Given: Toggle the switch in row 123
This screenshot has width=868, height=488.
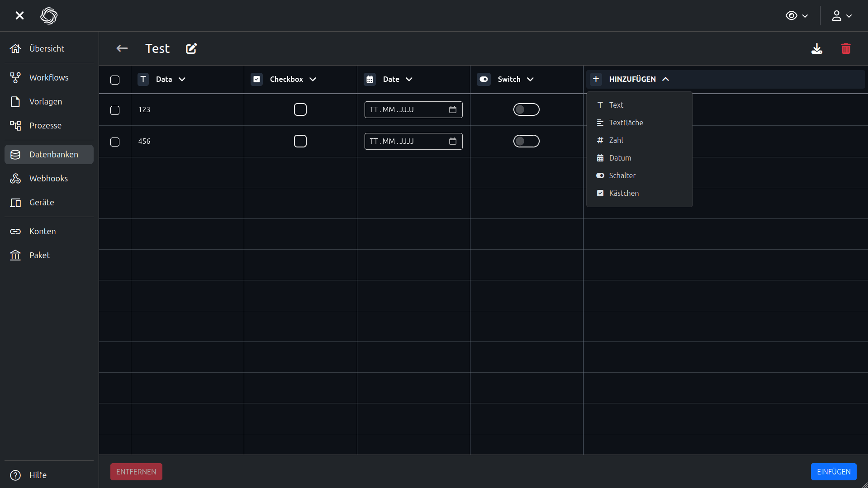Looking at the screenshot, I should click(526, 109).
